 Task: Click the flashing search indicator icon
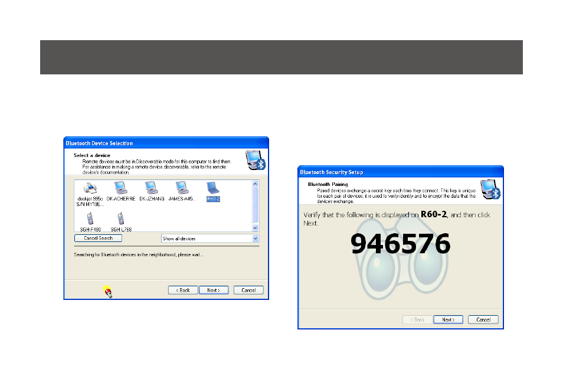click(x=108, y=292)
